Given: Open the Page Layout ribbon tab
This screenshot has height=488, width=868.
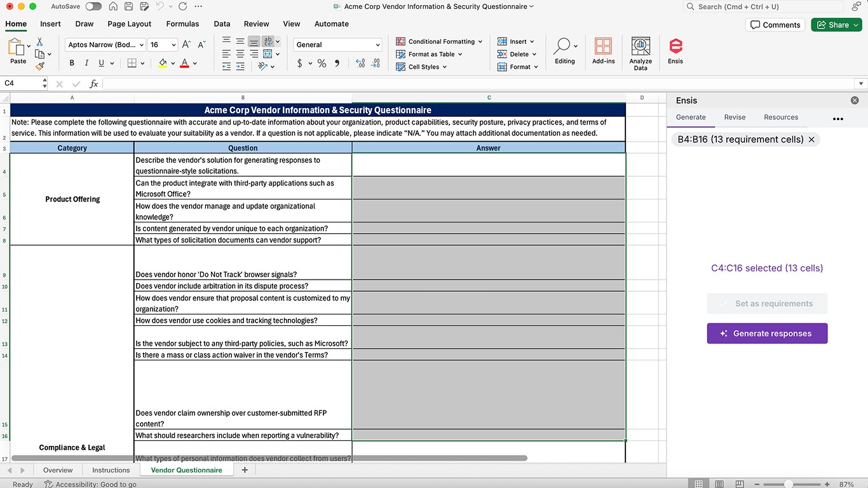Looking at the screenshot, I should 130,24.
